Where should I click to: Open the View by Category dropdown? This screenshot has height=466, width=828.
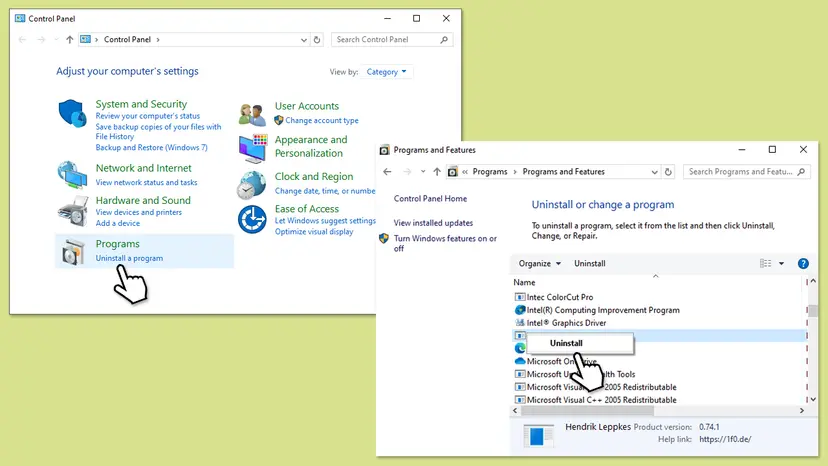tap(387, 72)
